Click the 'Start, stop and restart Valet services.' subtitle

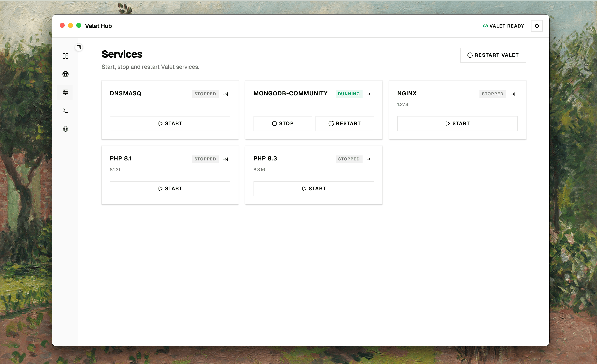pyautogui.click(x=150, y=67)
